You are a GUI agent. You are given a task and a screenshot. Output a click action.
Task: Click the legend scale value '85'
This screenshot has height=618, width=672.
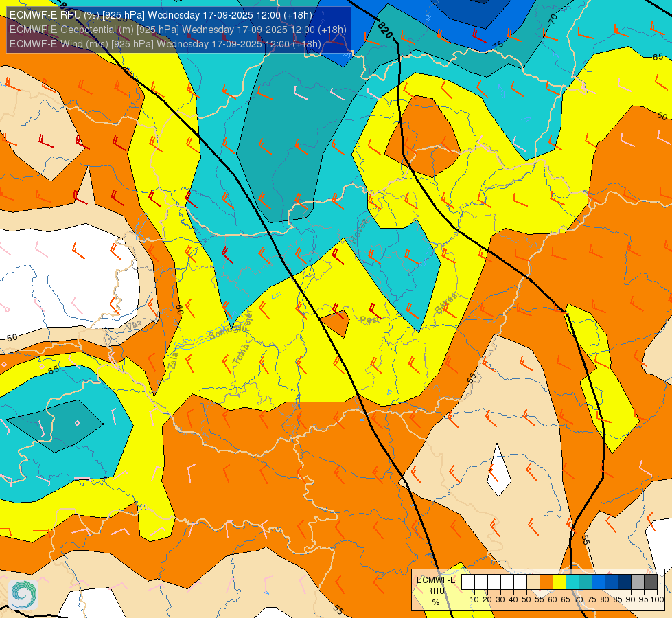(x=618, y=599)
